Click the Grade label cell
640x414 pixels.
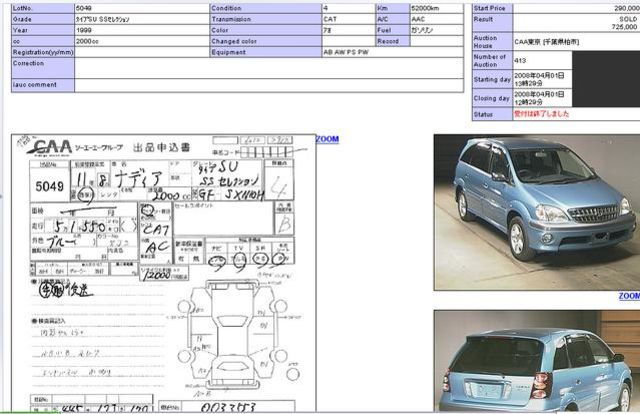point(43,19)
